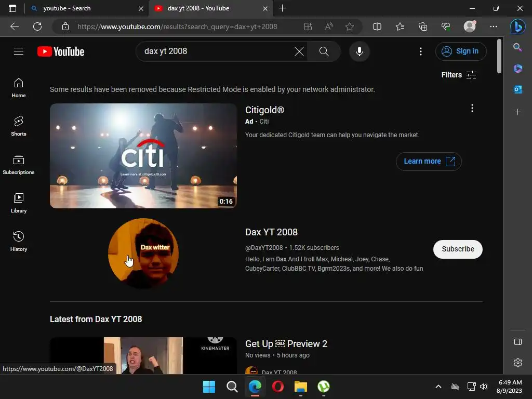Open a new browser tab

282,8
